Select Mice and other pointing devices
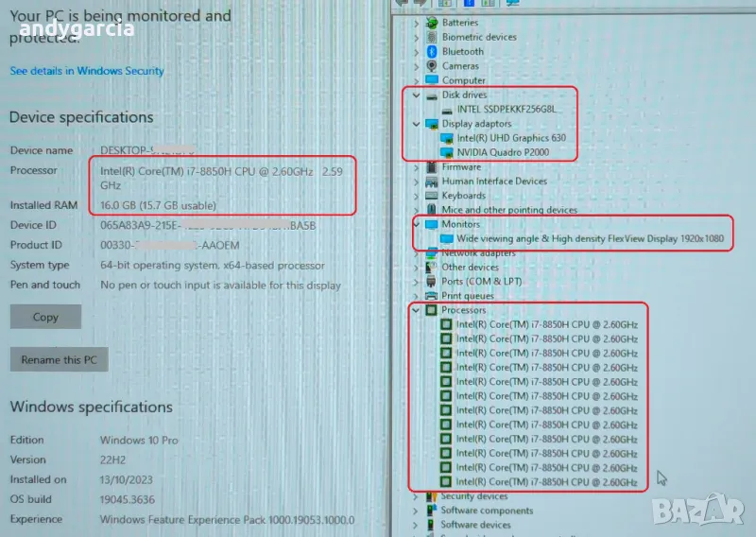756x537 pixels. 509,210
